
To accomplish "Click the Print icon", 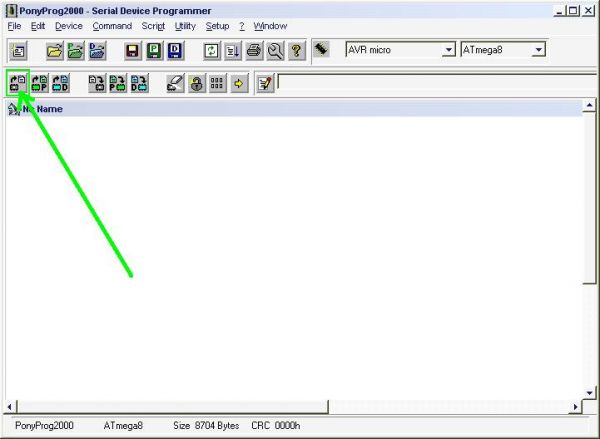I will point(254,50).
